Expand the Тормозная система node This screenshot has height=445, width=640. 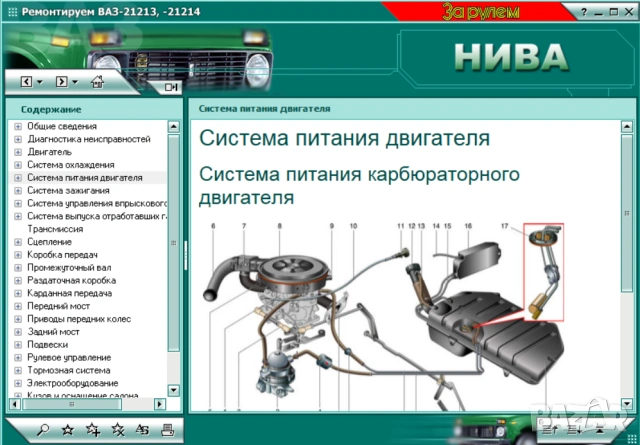tap(18, 370)
